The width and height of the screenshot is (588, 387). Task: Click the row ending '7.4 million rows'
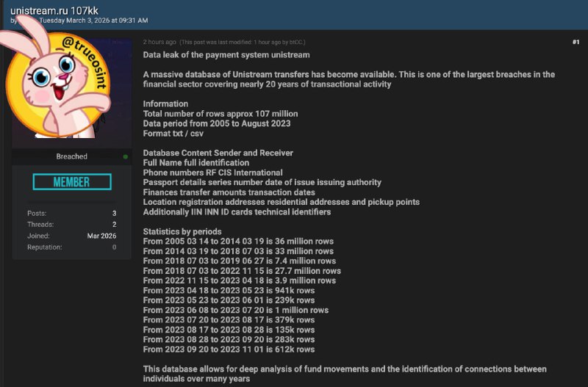point(240,261)
